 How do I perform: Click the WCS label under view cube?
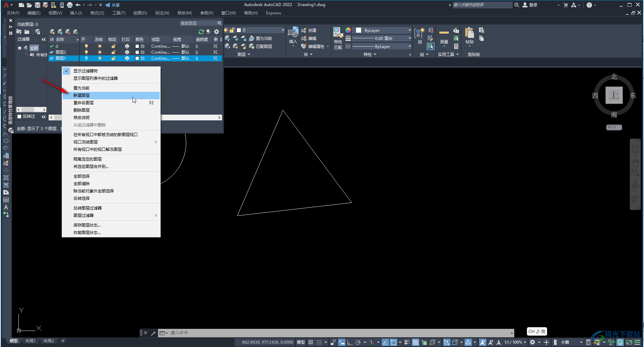point(614,127)
